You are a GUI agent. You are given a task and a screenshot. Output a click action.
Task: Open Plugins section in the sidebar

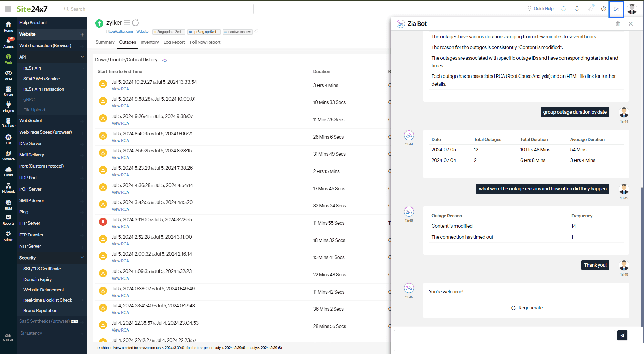(8, 107)
